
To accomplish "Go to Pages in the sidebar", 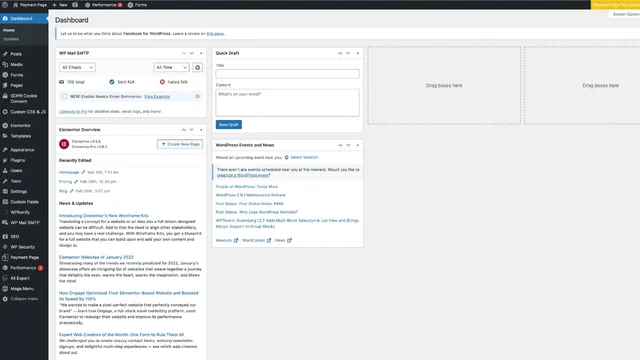I will [16, 85].
